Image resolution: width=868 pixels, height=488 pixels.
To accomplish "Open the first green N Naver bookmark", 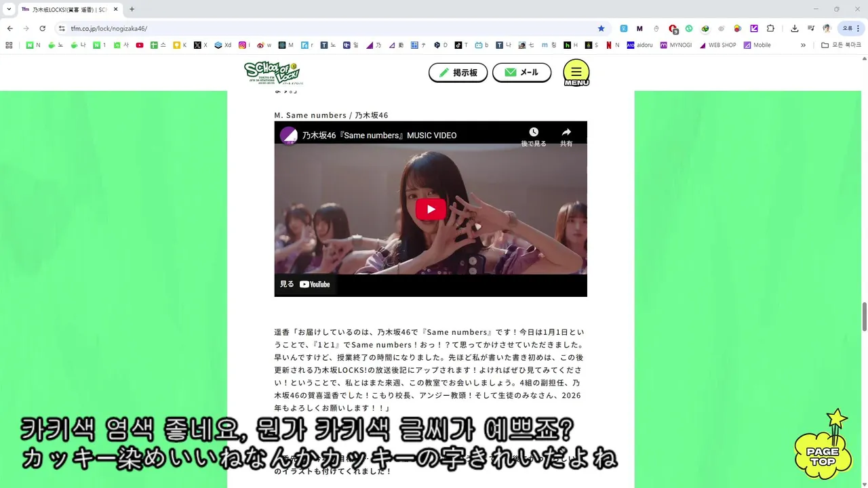I will click(33, 45).
